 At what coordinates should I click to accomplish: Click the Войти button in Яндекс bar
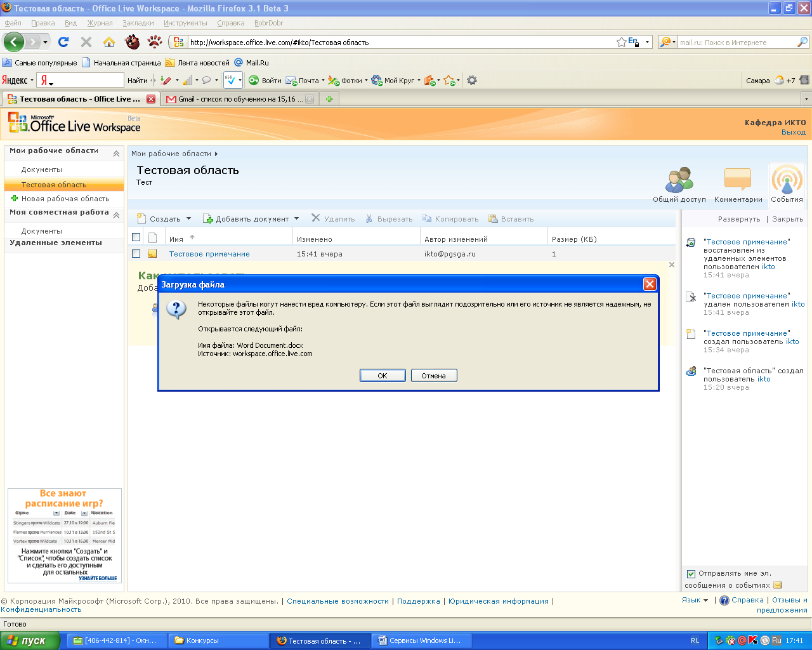pyautogui.click(x=265, y=81)
